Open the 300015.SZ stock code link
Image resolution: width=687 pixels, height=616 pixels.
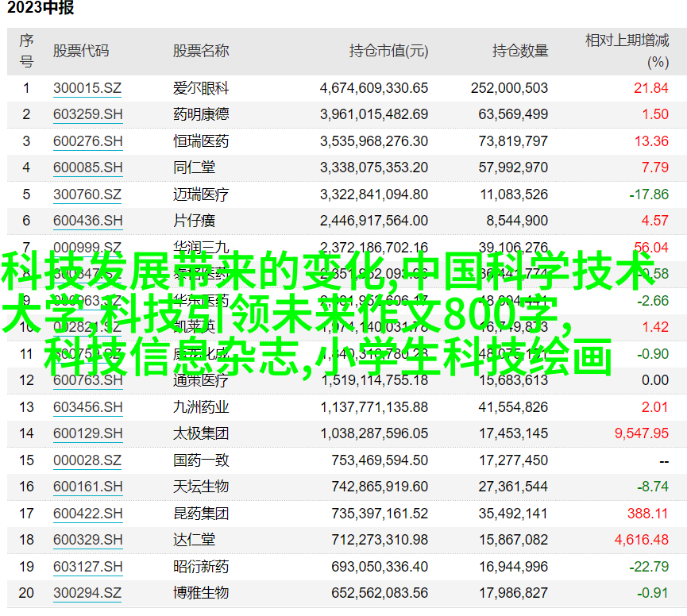point(87,88)
